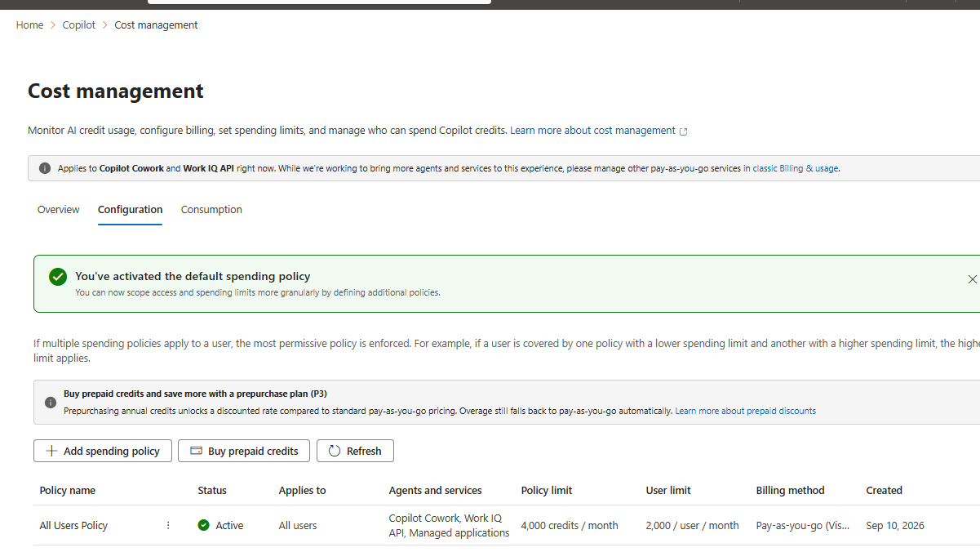Click the Add spending policy button
Viewport: 980px width, 552px height.
pos(103,451)
